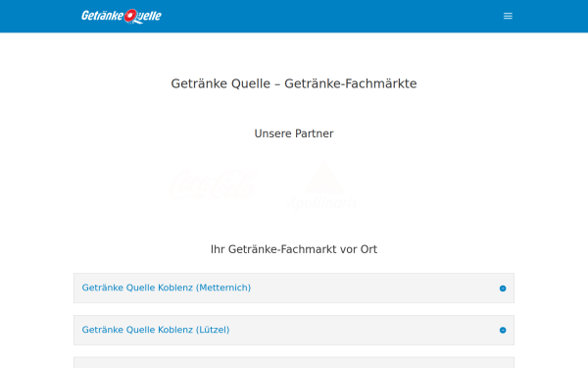This screenshot has width=588, height=368.
Task: Click 'Ihr Getränke-Fachmarkt vor Ort' heading
Action: coord(294,249)
